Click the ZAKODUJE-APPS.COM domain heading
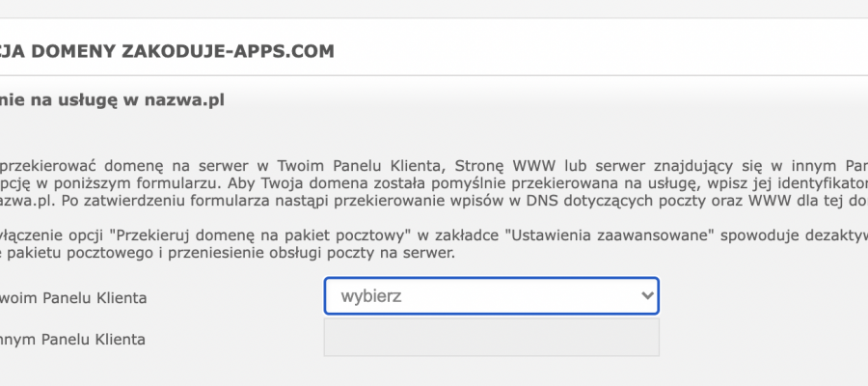Image resolution: width=868 pixels, height=386 pixels. [x=228, y=51]
